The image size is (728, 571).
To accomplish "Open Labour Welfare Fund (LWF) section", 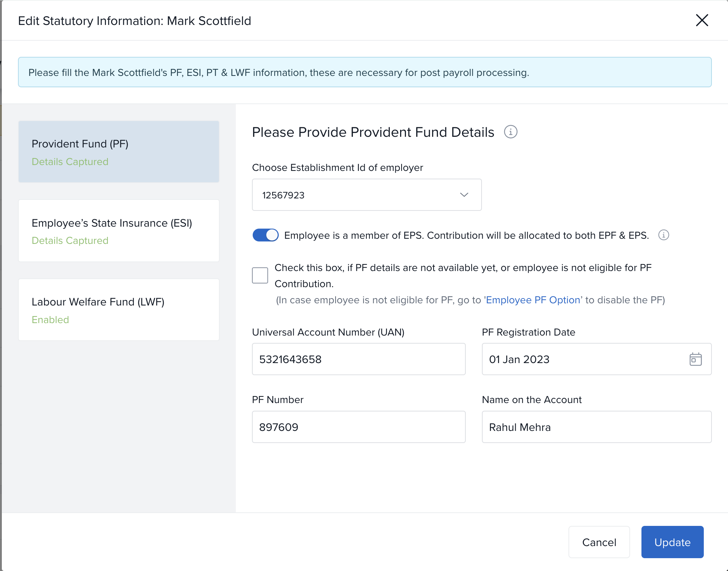I will 119,310.
